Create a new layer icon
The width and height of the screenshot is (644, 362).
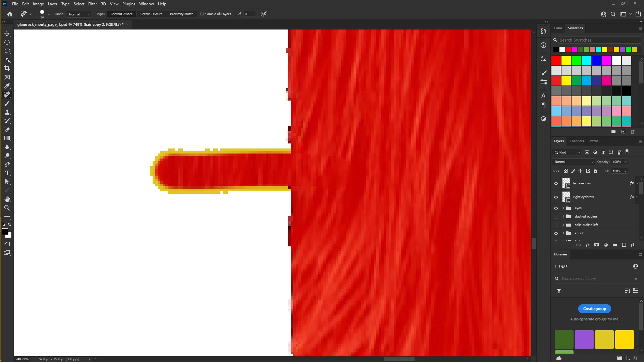[624, 245]
